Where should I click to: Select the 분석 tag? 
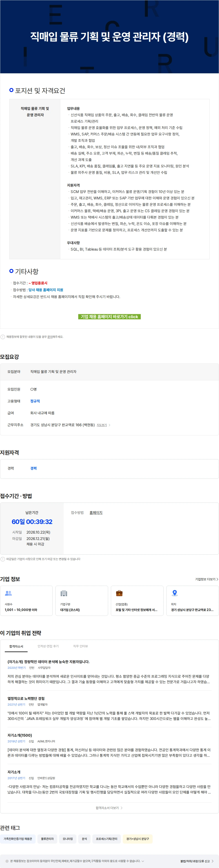[x=84, y=839]
